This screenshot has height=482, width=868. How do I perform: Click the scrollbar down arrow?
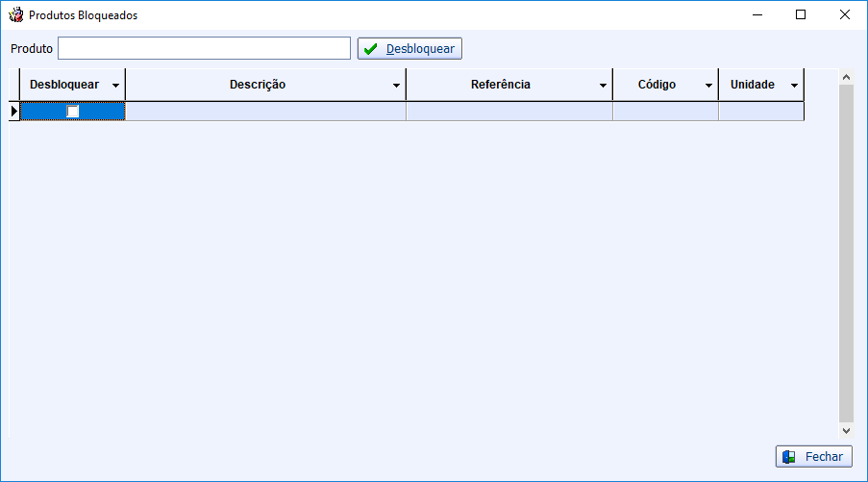pyautogui.click(x=846, y=431)
